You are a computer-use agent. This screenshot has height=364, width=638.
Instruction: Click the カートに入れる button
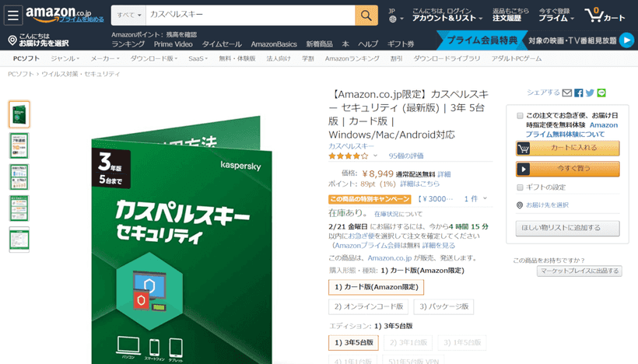(568, 148)
